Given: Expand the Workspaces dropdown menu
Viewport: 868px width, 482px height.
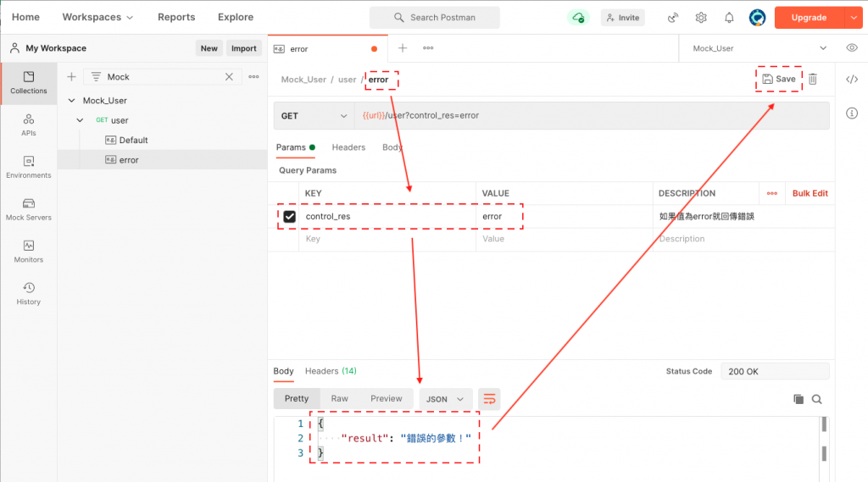Looking at the screenshot, I should [97, 17].
